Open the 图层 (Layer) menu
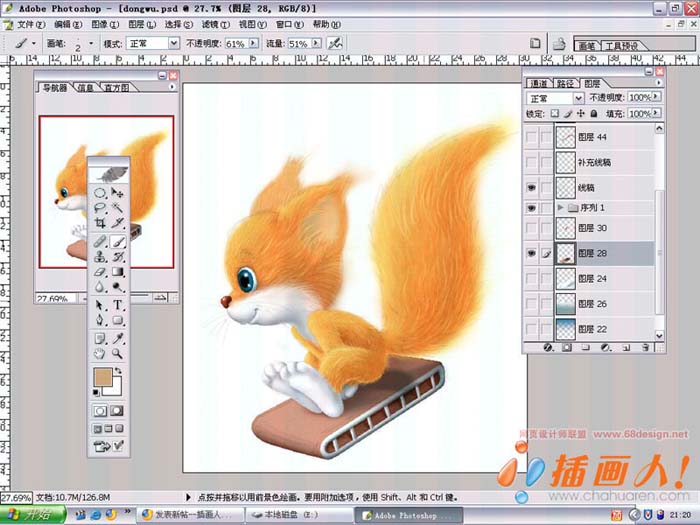Image resolution: width=700 pixels, height=525 pixels. (142, 25)
